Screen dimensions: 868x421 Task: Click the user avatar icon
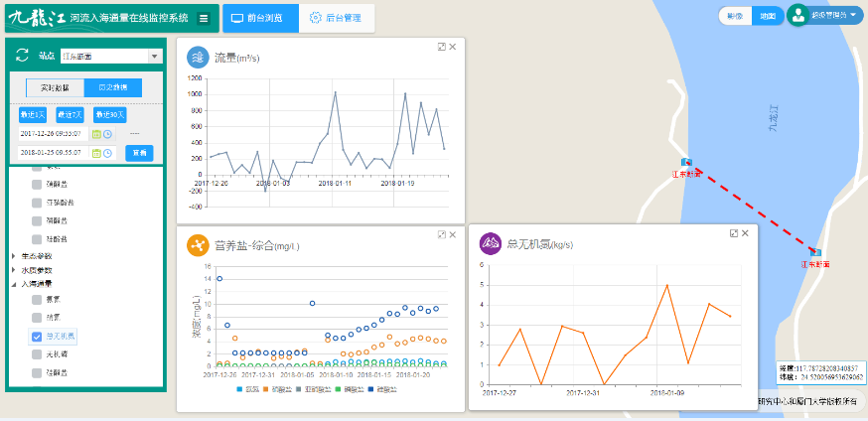(x=798, y=16)
